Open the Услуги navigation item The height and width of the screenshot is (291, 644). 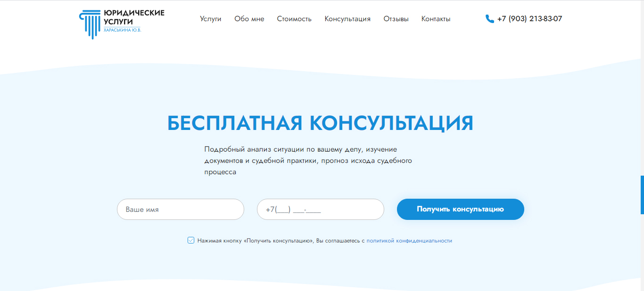(x=210, y=19)
